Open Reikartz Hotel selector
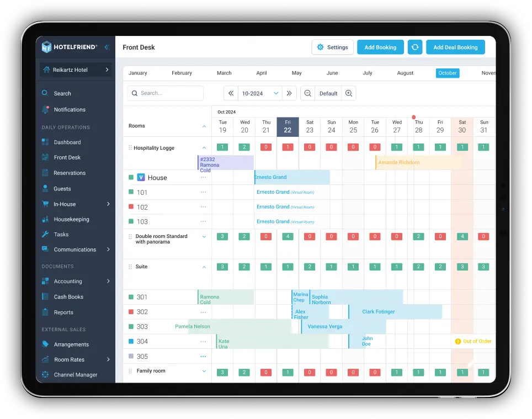 point(76,70)
